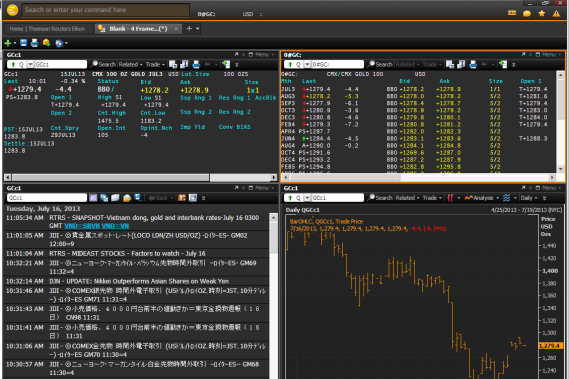The height and width of the screenshot is (379, 569).
Task: Open Menu of the chart GCc1 panel
Action: pos(551,188)
